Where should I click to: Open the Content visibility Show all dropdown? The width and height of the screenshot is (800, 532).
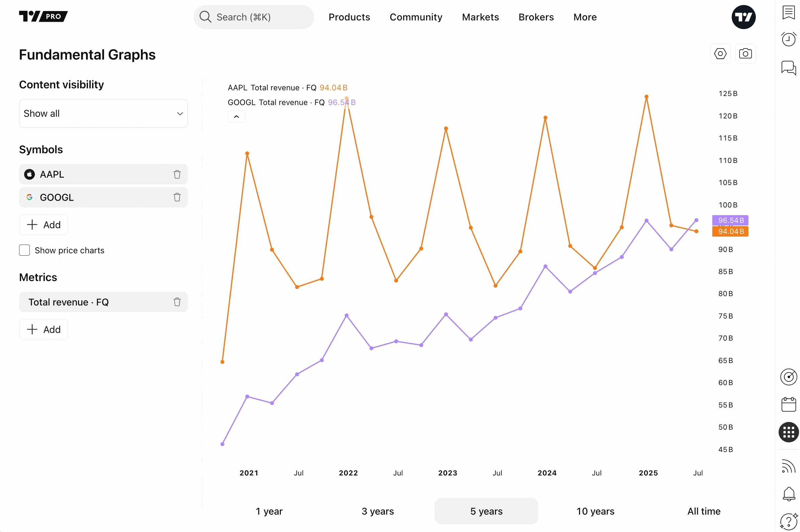pos(103,114)
